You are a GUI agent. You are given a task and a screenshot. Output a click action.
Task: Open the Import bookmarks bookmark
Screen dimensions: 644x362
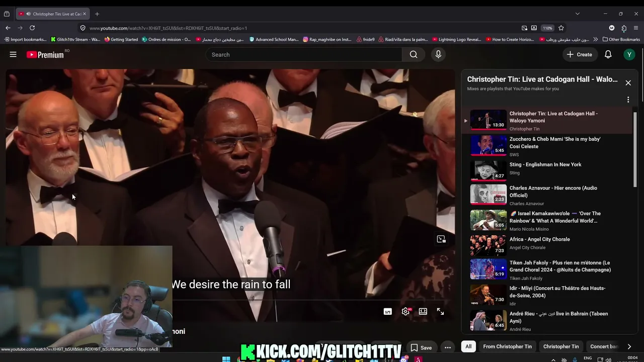coord(25,39)
